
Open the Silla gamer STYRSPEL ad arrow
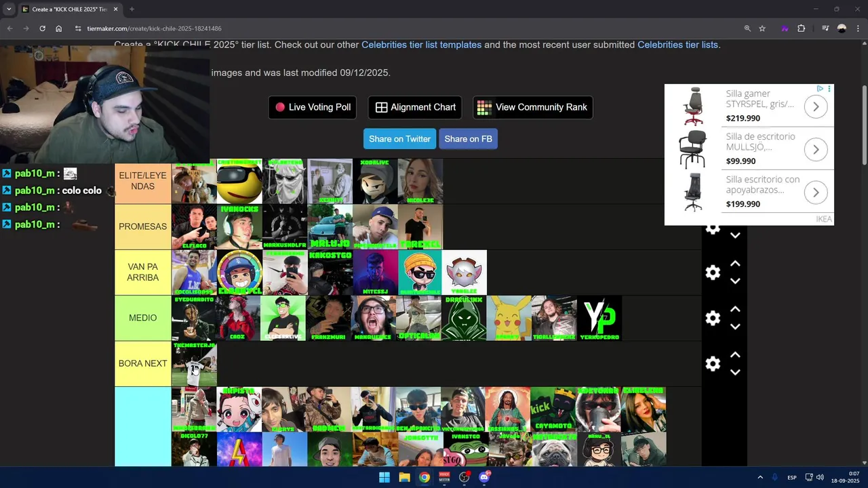(x=816, y=106)
